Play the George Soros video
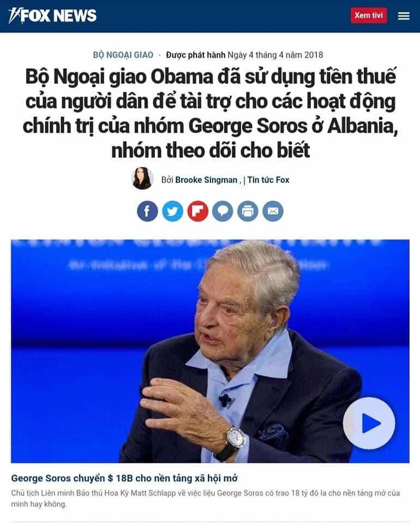This screenshot has width=420, height=524. click(x=369, y=423)
